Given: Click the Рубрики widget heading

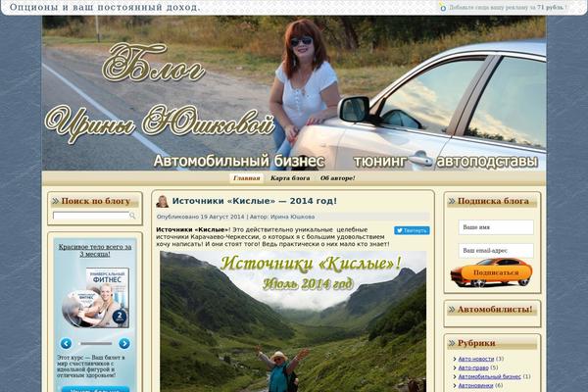Looking at the screenshot, I should pos(476,343).
